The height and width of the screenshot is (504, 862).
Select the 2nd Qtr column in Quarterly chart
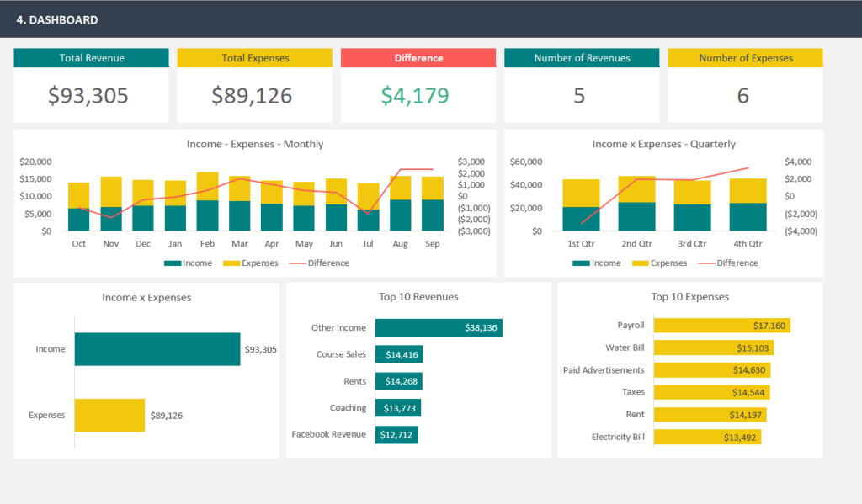636,204
